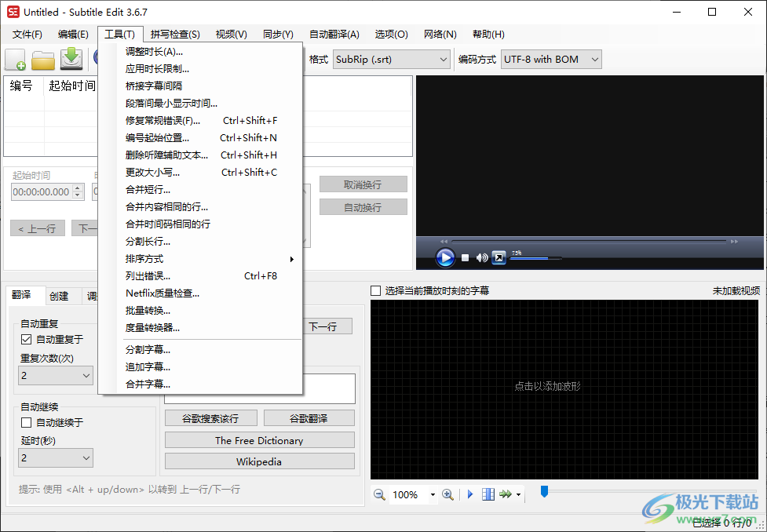Stop video playback with square button

466,257
